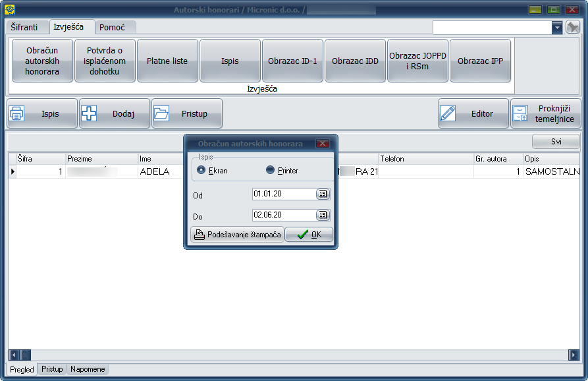Click the printer icon on Ispis button
Screen dimensions: 588x381
click(17, 113)
